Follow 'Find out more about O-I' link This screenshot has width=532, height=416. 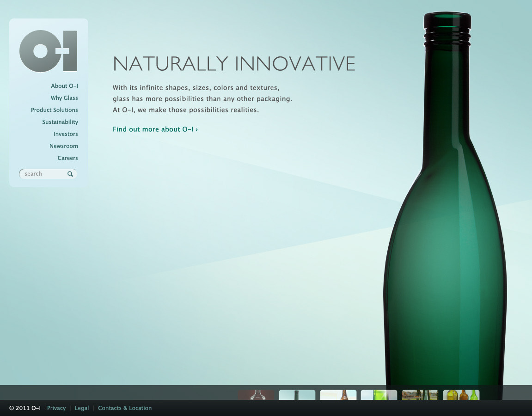pos(155,129)
